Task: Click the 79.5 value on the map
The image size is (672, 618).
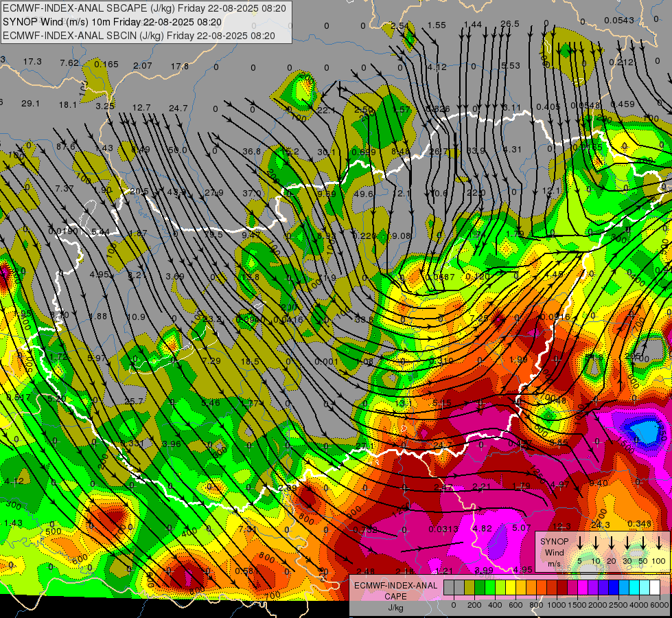Action: click(213, 235)
